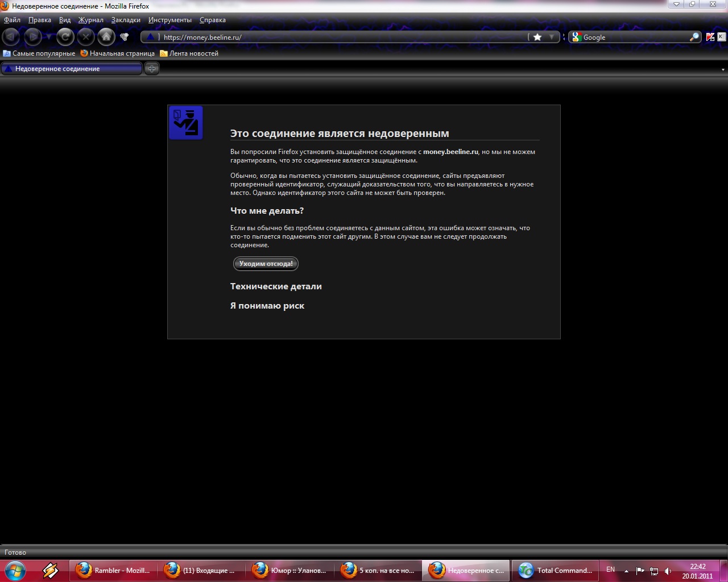Click the Уходим отсюда! button
Viewport: 728px width, 582px height.
point(266,264)
